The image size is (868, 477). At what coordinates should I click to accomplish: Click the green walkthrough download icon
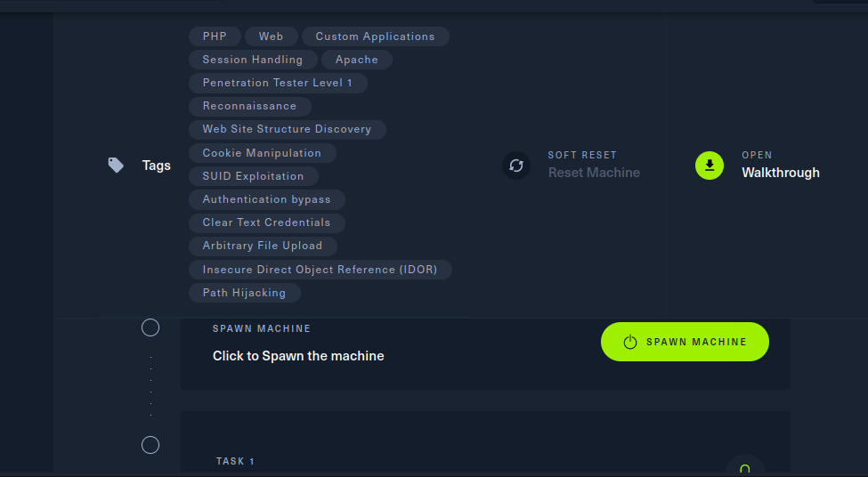[x=710, y=165]
